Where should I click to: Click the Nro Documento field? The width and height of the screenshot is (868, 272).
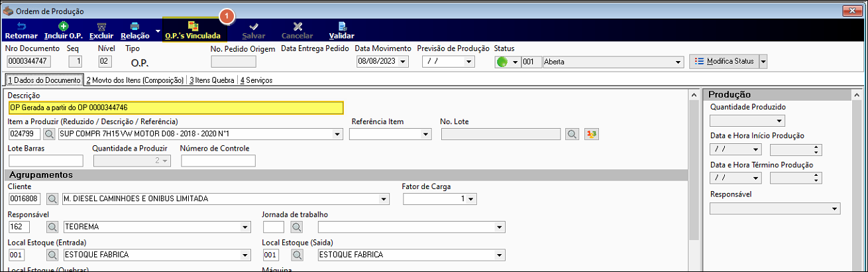click(29, 62)
